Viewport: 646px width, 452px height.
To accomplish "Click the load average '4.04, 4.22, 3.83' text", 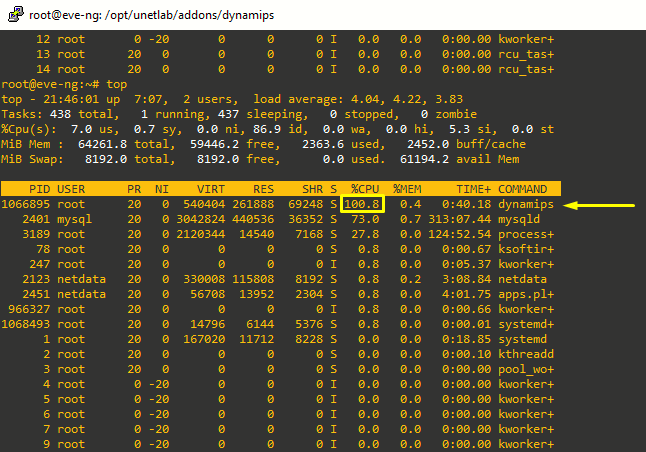I will coord(407,99).
